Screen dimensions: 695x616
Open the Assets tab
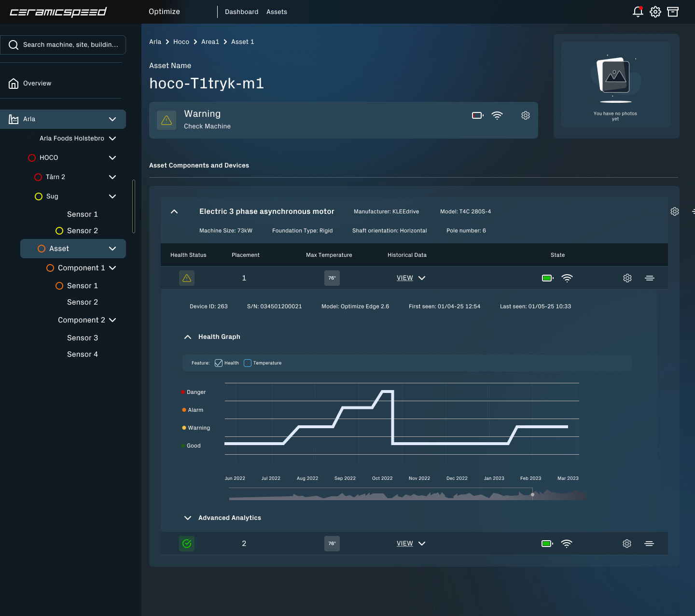tap(277, 12)
